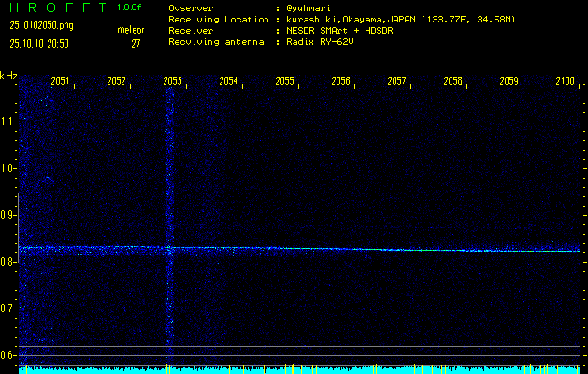The height and width of the screenshot is (374, 588).
Task: Click time marker 2055
Action: (x=284, y=81)
